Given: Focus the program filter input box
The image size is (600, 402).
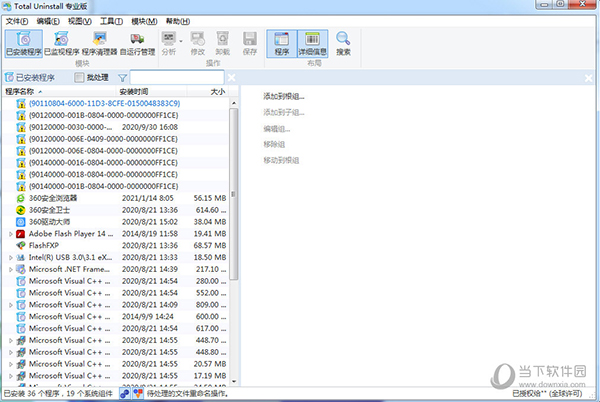Looking at the screenshot, I should pyautogui.click(x=177, y=78).
